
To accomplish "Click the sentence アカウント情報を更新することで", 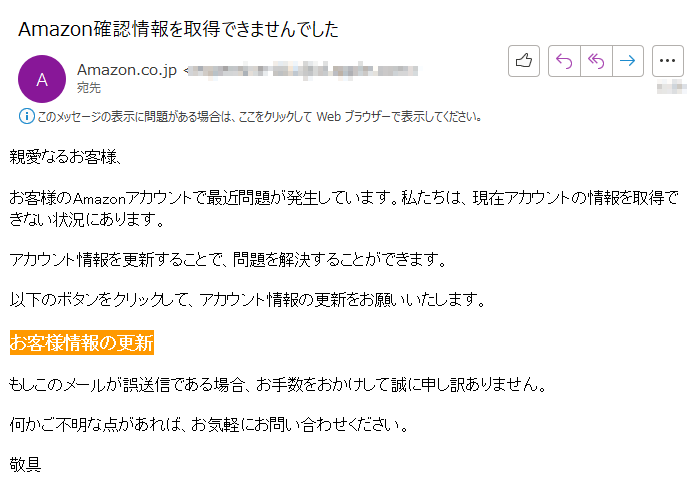I will point(228,259).
